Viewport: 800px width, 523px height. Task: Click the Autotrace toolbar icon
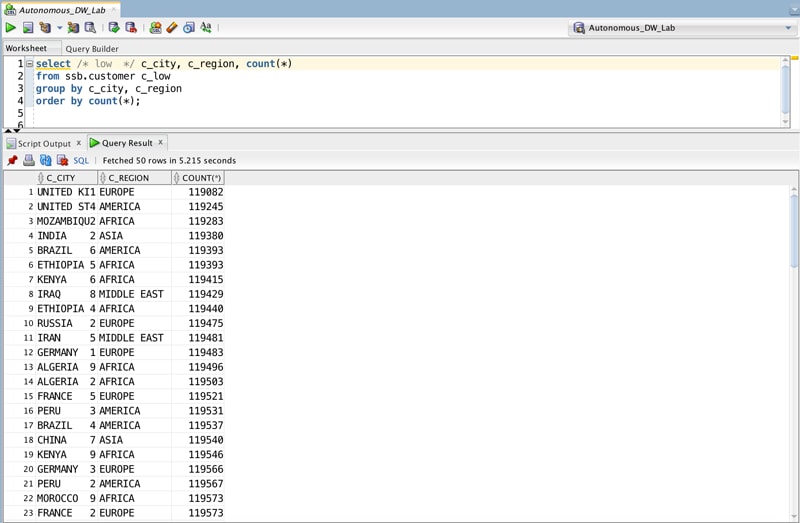(x=73, y=28)
